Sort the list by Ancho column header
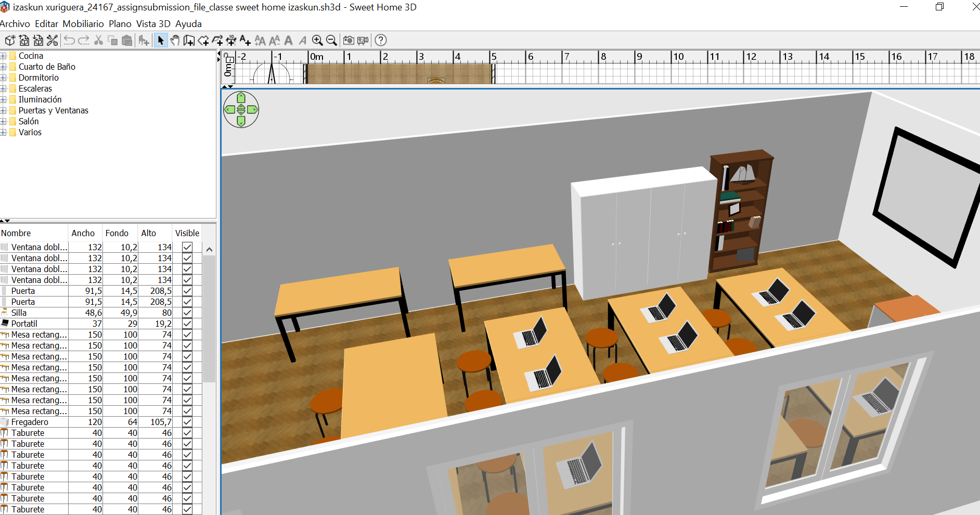Screen dimensions: 980x515 [x=83, y=233]
